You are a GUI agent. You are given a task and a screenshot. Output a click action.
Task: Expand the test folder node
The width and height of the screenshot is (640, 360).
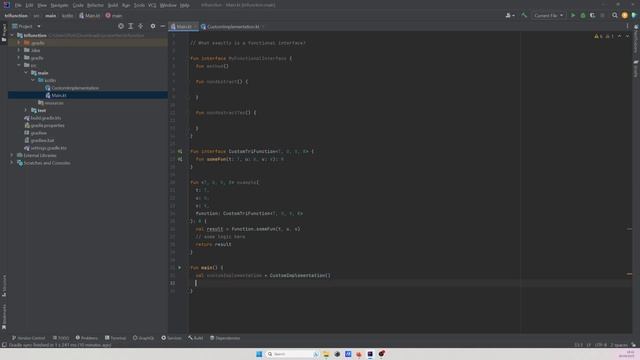(26, 110)
